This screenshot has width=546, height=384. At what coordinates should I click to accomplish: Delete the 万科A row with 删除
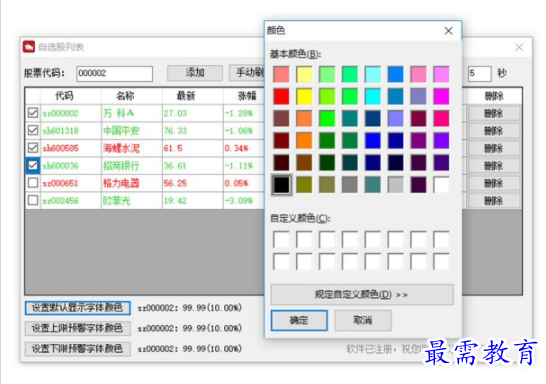[x=494, y=113]
